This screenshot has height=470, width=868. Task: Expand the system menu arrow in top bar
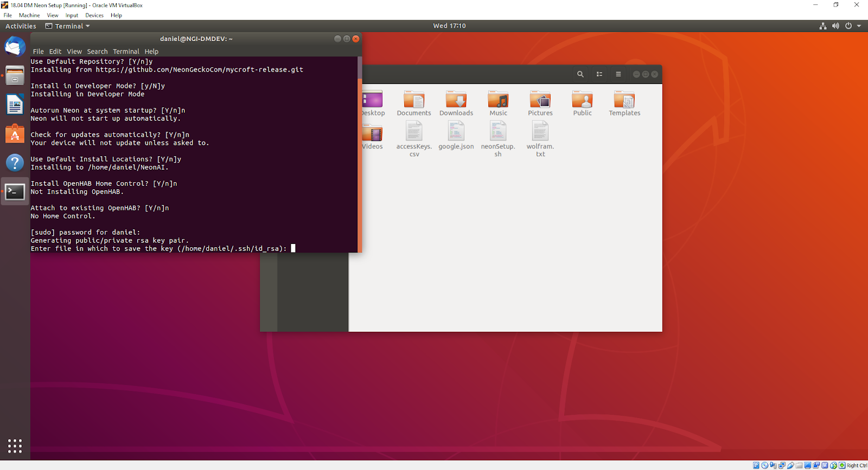[x=859, y=26]
